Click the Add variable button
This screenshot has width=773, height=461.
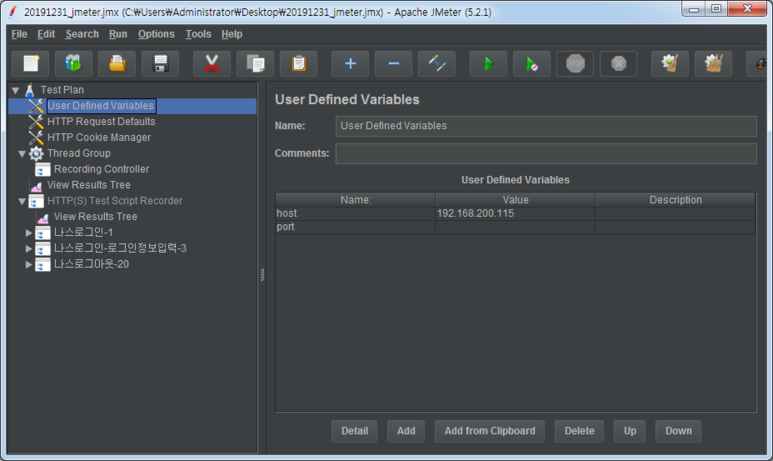[x=406, y=431]
